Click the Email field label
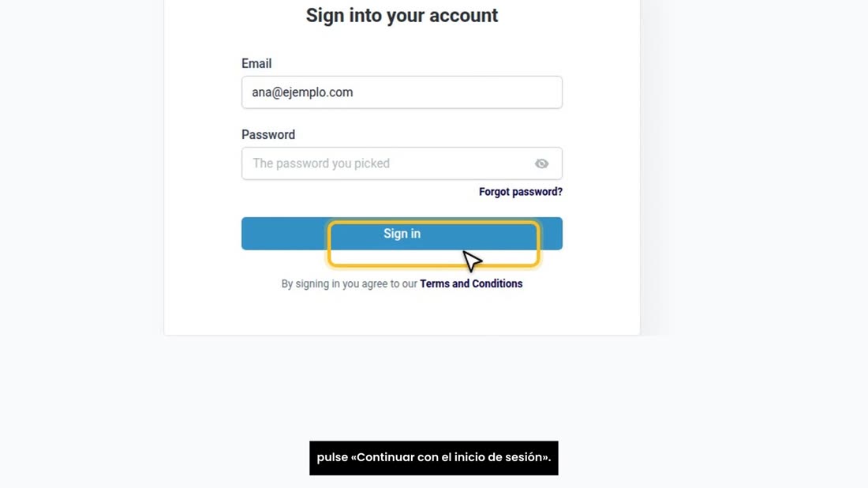 [x=256, y=64]
